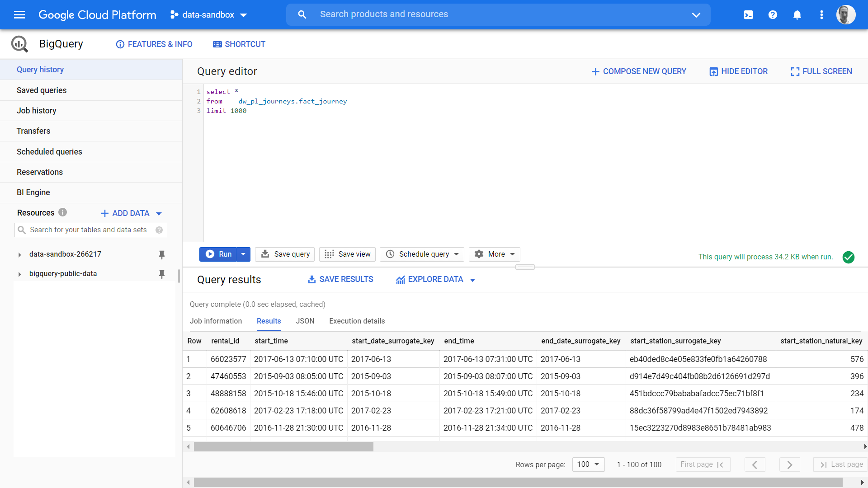This screenshot has height=488, width=868.
Task: Click Google Cloud Platform logo text
Action: [97, 15]
